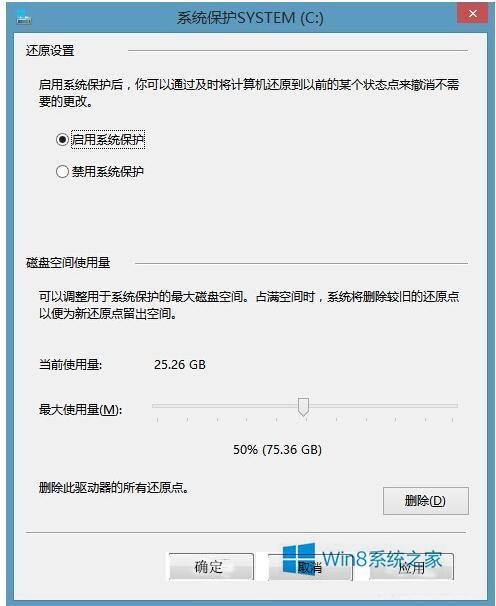Click the Win8系统之家 watermark text
The width and height of the screenshot is (496, 606).
coord(382,559)
